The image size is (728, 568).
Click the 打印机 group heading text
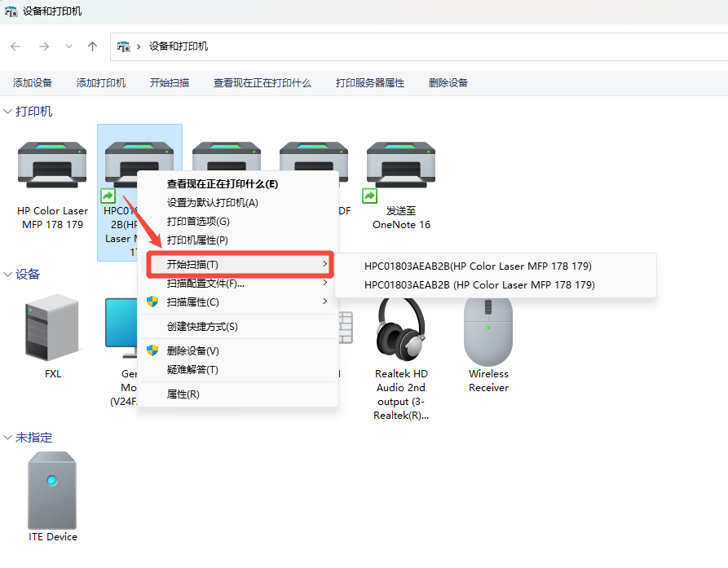34,112
